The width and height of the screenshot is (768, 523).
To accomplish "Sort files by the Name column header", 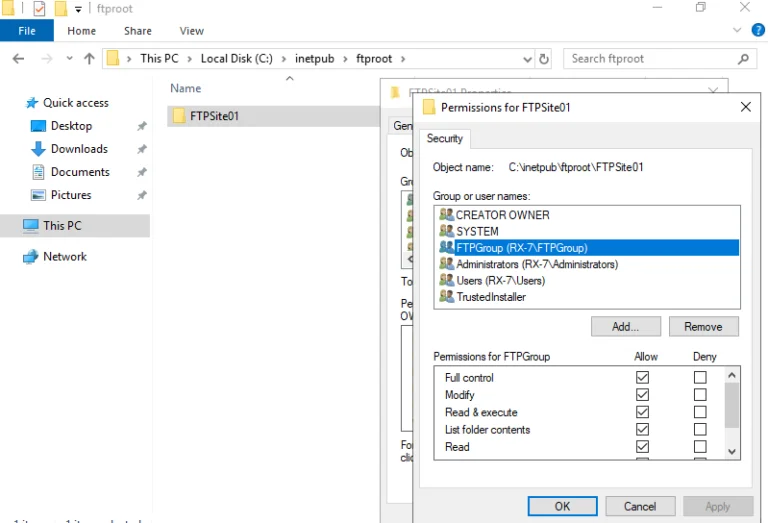I will point(186,89).
